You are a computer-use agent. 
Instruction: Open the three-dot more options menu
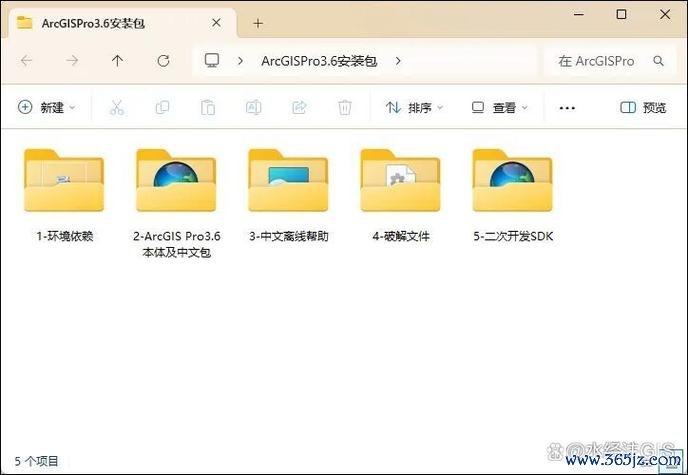pos(567,108)
